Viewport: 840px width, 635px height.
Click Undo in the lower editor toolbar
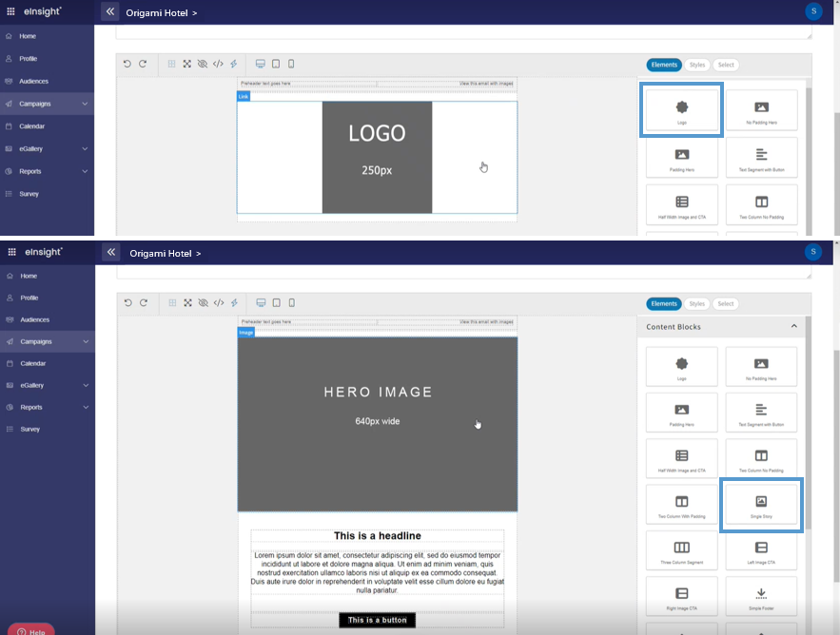point(128,302)
